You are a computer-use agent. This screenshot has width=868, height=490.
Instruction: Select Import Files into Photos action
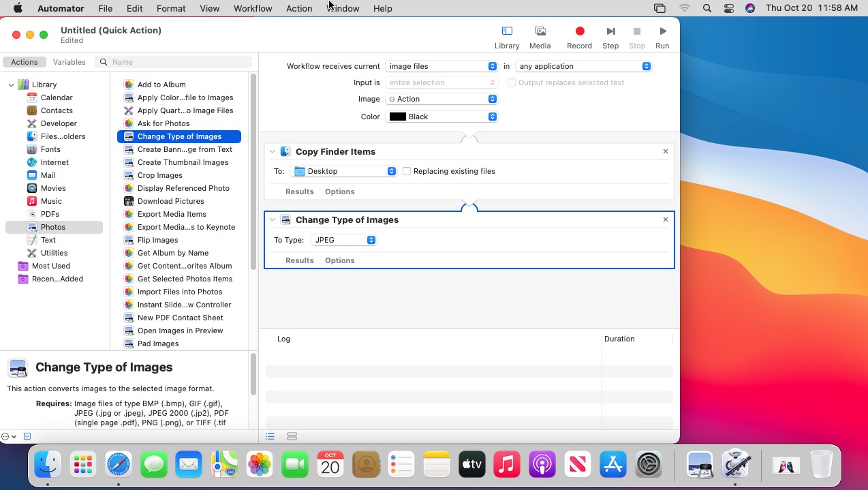pos(180,292)
